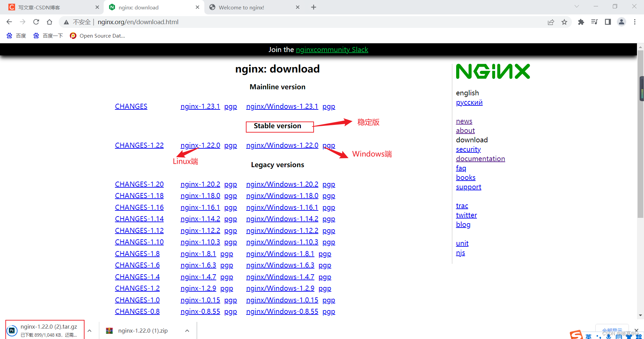This screenshot has height=339, width=644.
Task: Open CHANGES-1.22 link
Action: pyautogui.click(x=139, y=145)
